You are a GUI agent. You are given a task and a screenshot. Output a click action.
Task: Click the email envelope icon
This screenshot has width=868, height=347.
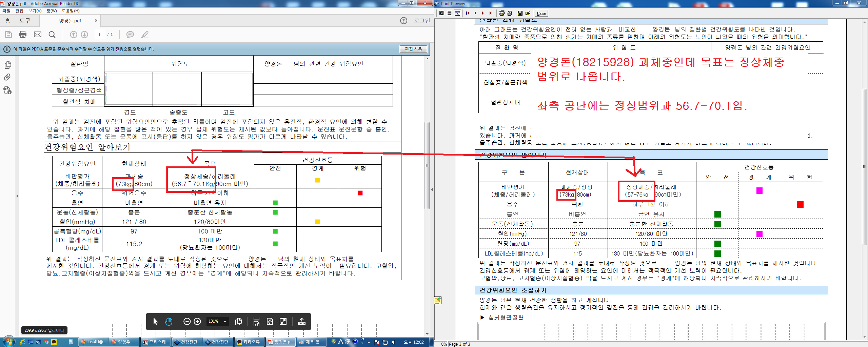coord(38,34)
